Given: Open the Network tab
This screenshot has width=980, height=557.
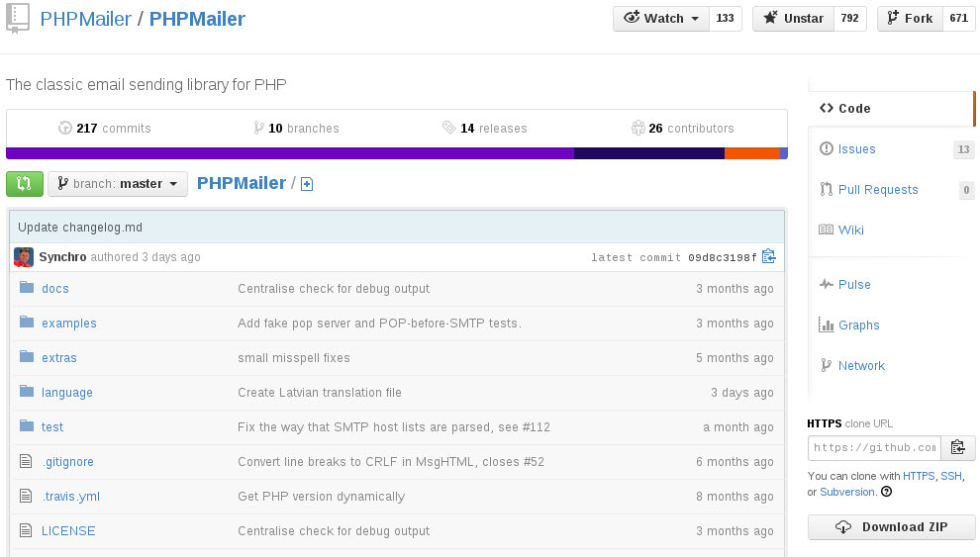Looking at the screenshot, I should point(861,365).
